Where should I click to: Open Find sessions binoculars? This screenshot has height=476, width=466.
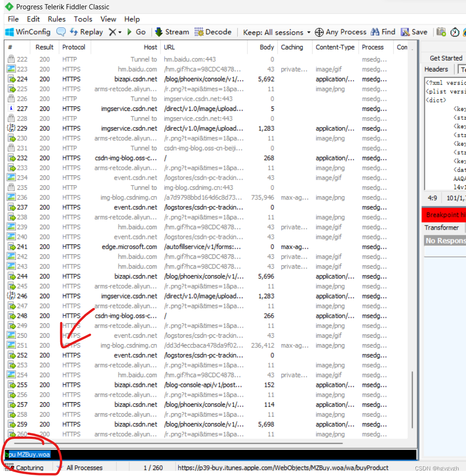(x=383, y=32)
